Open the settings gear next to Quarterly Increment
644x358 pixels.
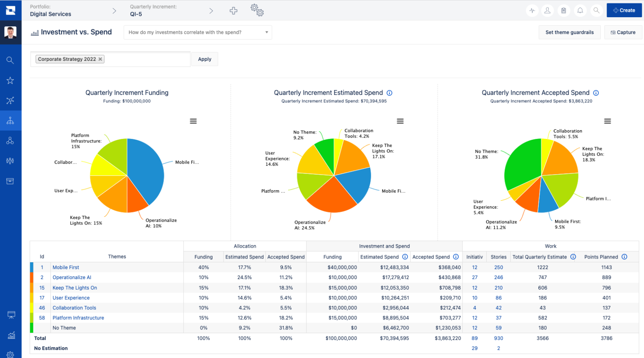(257, 10)
